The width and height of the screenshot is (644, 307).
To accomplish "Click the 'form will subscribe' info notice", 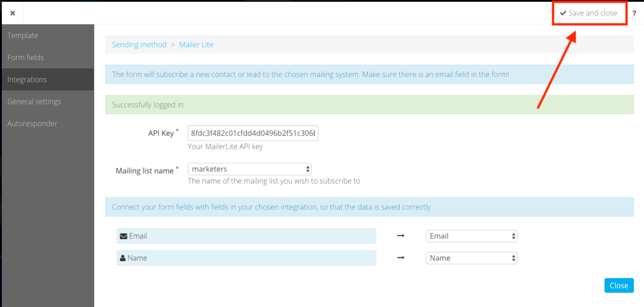I will click(369, 74).
